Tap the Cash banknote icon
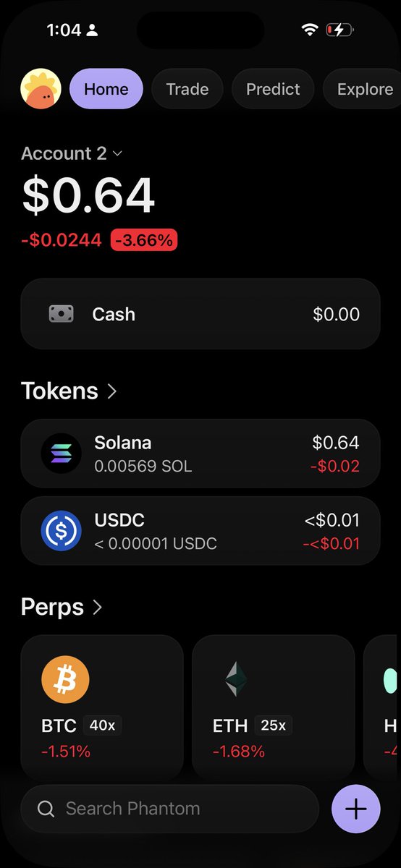Viewport: 401px width, 868px height. [62, 314]
